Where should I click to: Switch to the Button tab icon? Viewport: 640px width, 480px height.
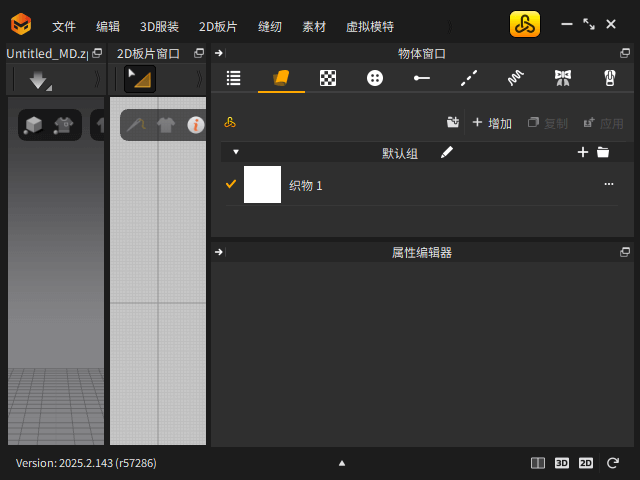tap(375, 78)
